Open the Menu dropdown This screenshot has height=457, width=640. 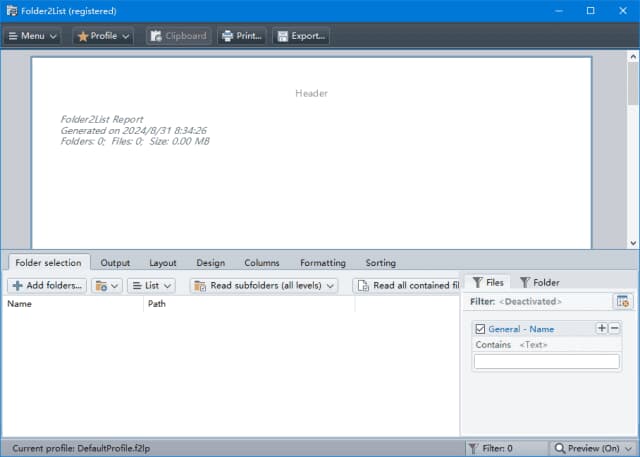click(x=33, y=36)
